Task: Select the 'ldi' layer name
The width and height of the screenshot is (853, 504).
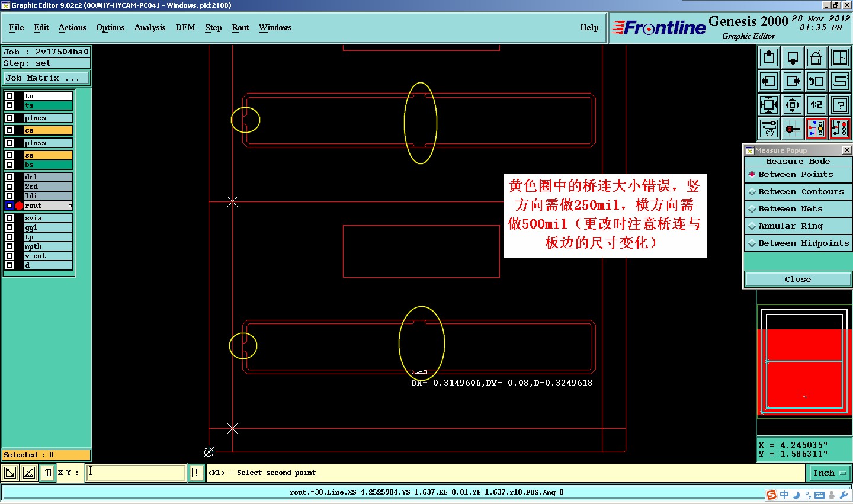Action: 48,196
